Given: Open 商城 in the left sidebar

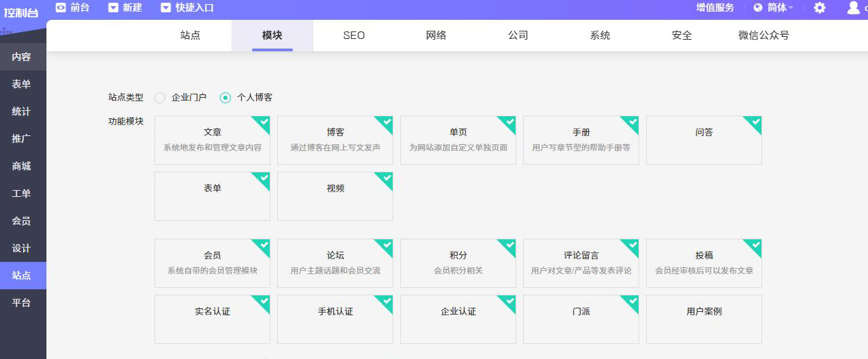Looking at the screenshot, I should (x=21, y=166).
